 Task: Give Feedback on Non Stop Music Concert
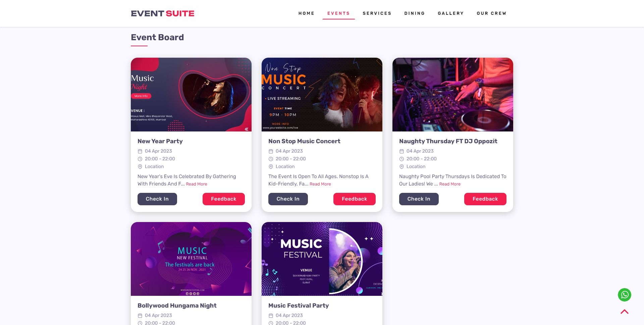pyautogui.click(x=355, y=199)
